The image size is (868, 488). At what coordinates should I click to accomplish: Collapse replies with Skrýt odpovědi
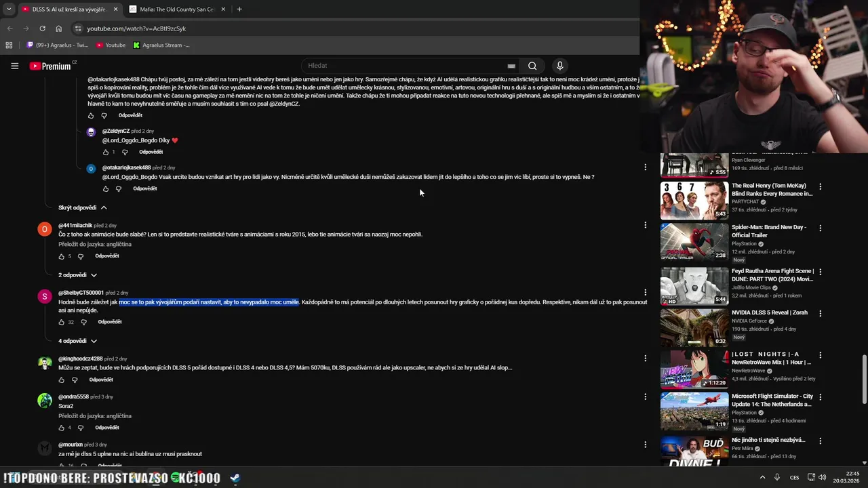click(x=83, y=207)
